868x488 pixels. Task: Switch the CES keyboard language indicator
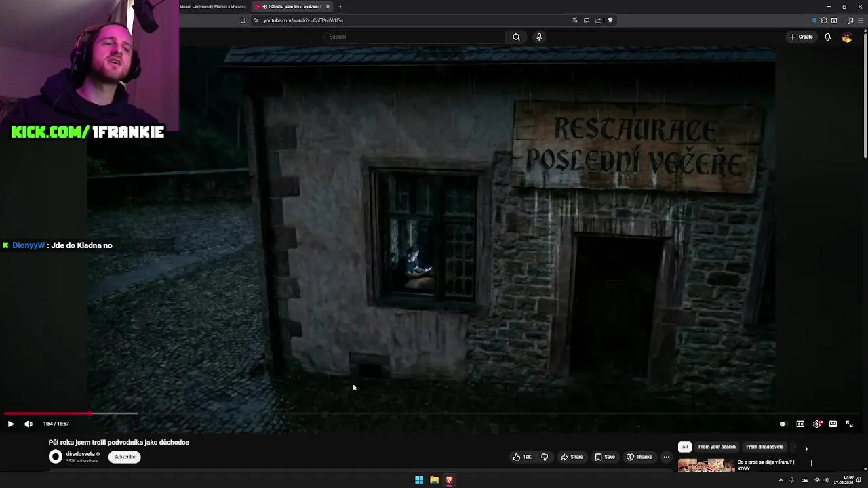point(805,480)
